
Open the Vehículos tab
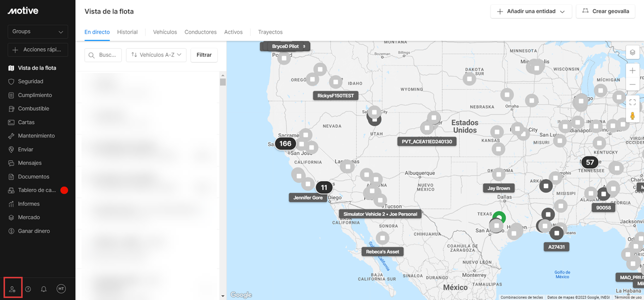coord(165,32)
